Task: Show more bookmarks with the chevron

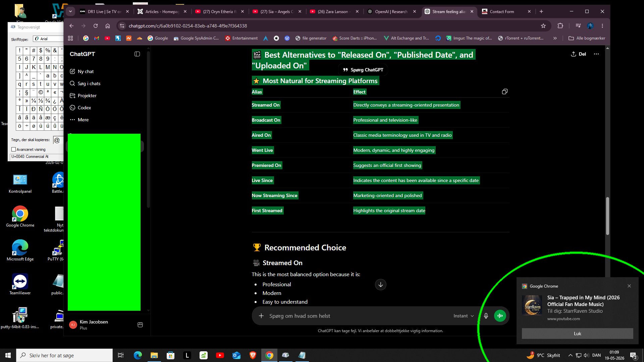Action: click(x=555, y=38)
